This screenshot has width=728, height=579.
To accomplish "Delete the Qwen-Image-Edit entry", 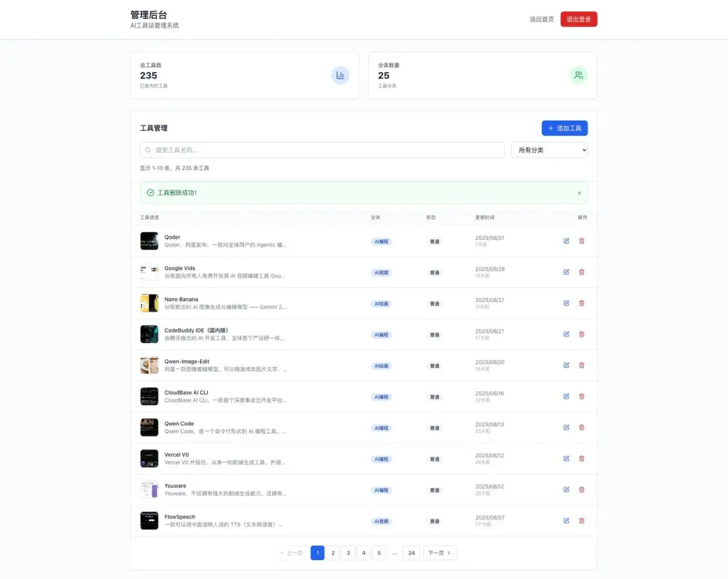I will 581,365.
